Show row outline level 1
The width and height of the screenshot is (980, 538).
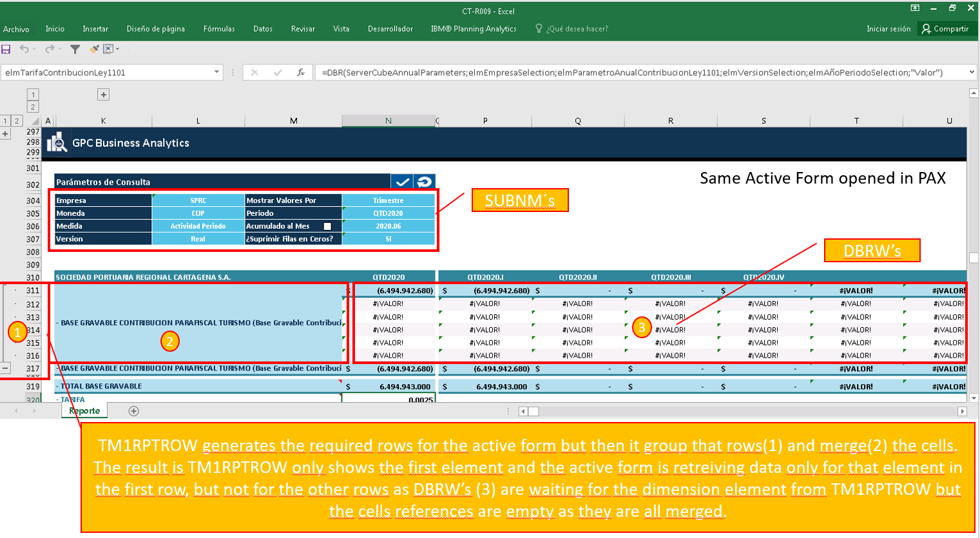click(5, 120)
